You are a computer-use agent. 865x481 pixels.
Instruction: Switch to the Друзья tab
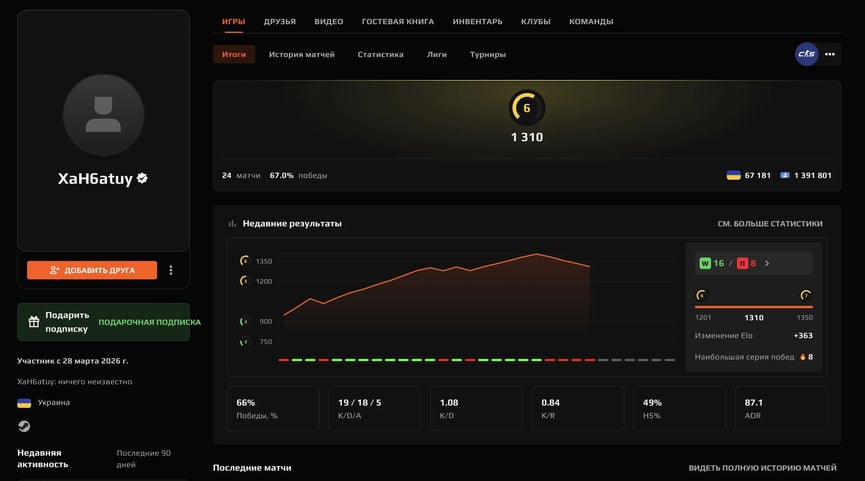click(x=279, y=21)
